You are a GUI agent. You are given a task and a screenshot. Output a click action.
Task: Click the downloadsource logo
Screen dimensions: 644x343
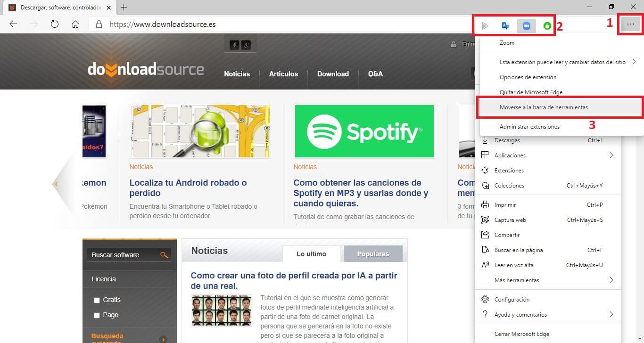pyautogui.click(x=146, y=70)
